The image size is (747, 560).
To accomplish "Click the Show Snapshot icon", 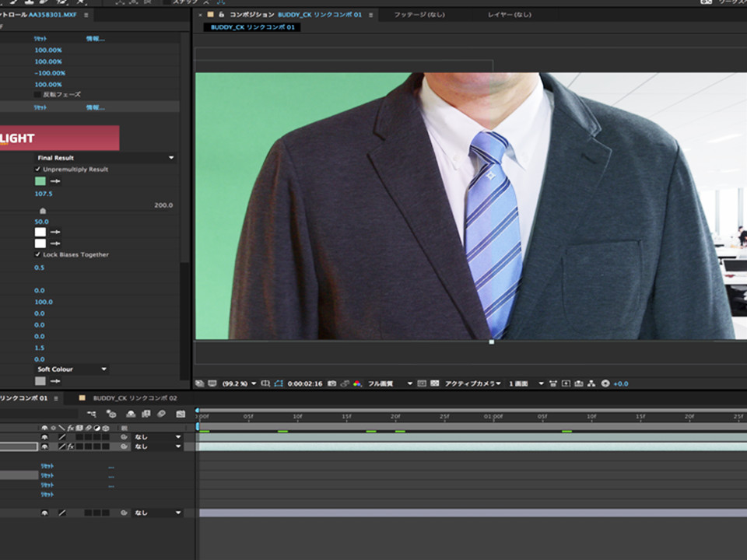I will tap(345, 383).
